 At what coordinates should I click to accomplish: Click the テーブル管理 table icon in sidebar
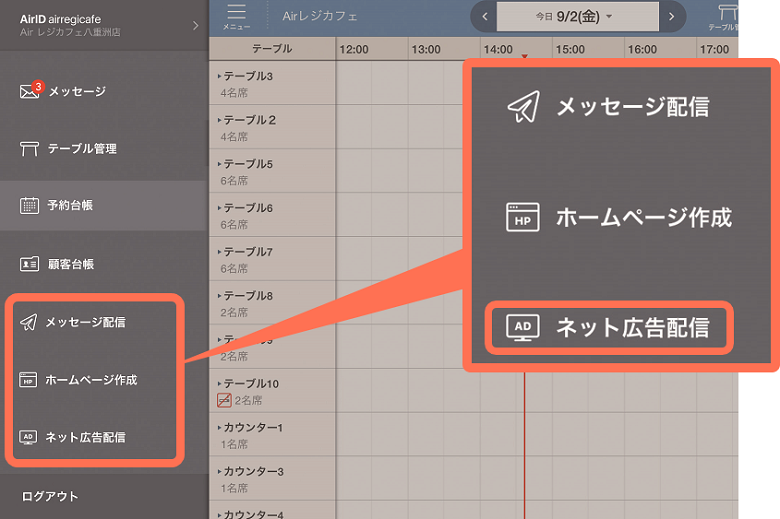(29, 148)
